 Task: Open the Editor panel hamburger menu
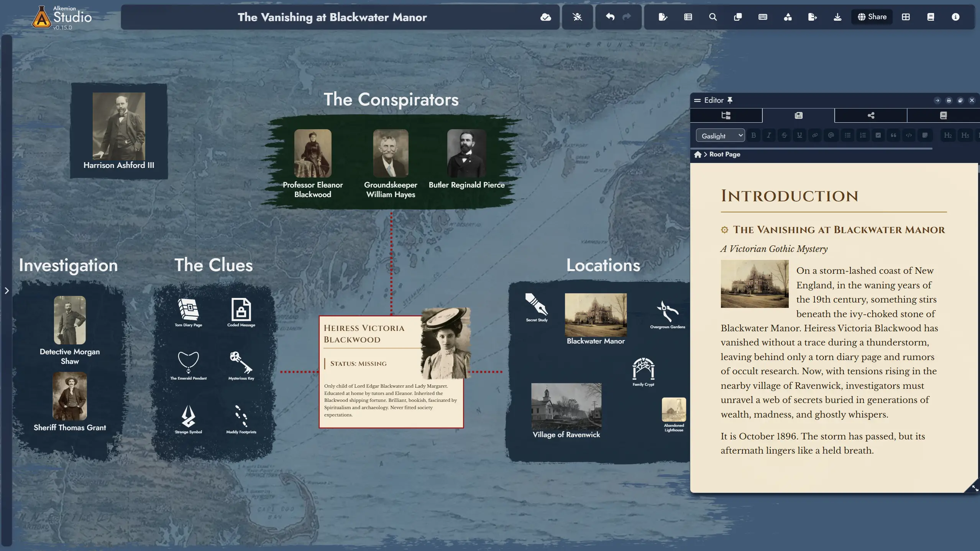[x=698, y=100]
